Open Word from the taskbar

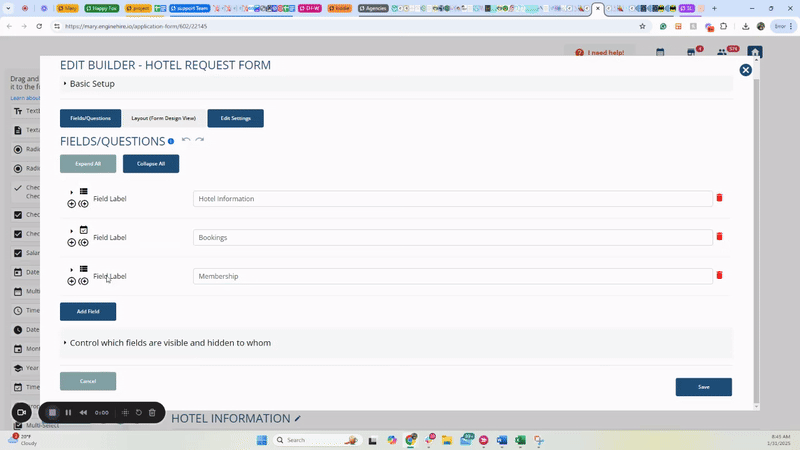502,440
